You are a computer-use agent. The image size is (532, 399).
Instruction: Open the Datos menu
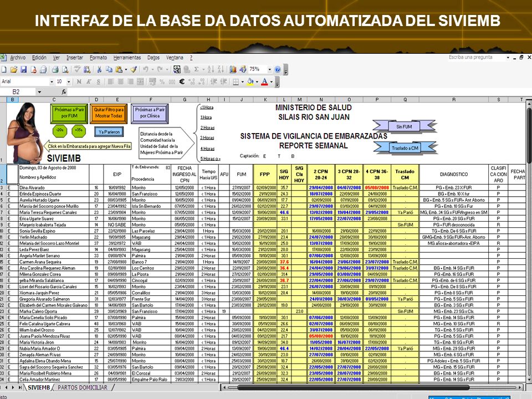pos(154,58)
